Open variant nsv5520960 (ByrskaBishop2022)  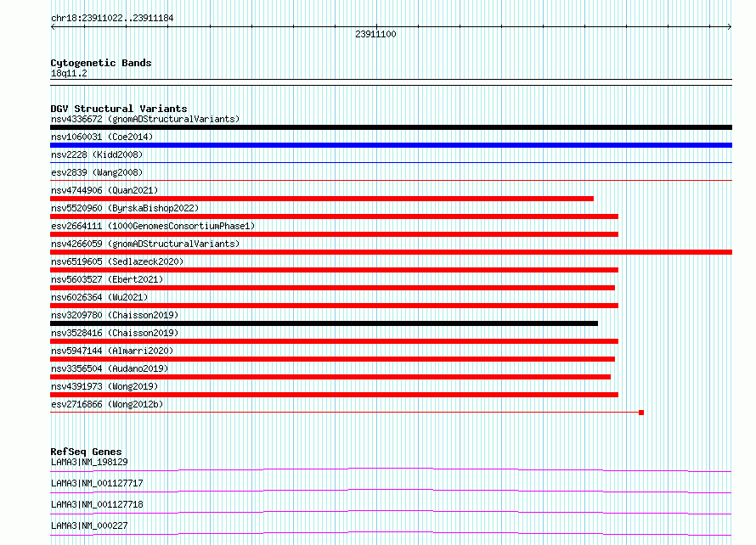pos(125,208)
